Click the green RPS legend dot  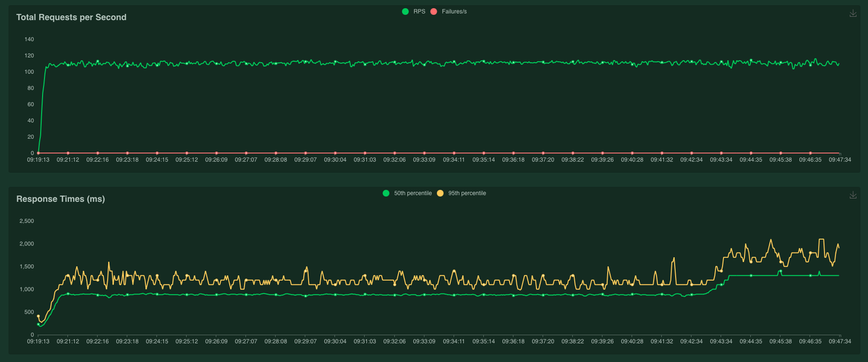pyautogui.click(x=406, y=11)
